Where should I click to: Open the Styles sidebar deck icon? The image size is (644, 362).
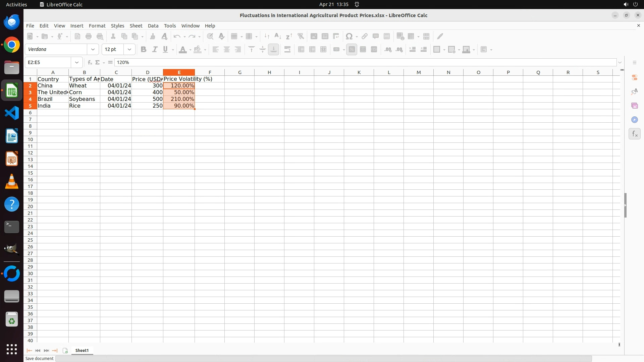pos(634,92)
